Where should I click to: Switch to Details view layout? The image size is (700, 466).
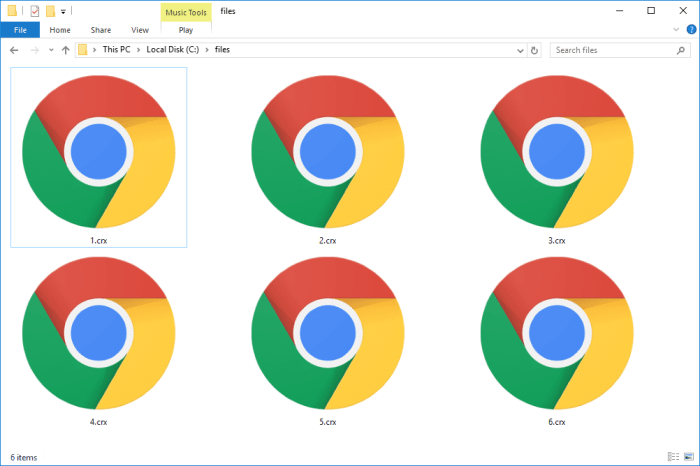672,457
